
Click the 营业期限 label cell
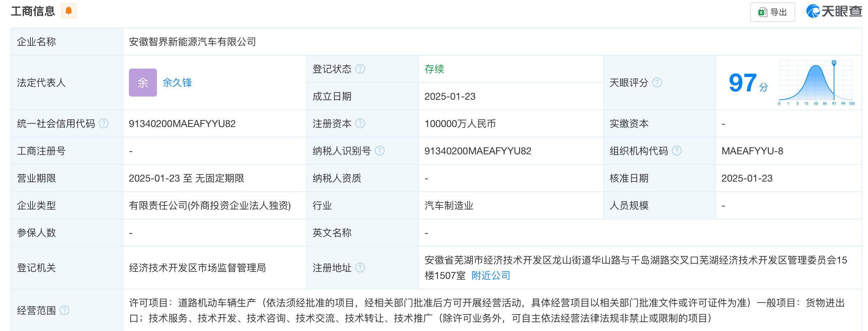coord(67,178)
